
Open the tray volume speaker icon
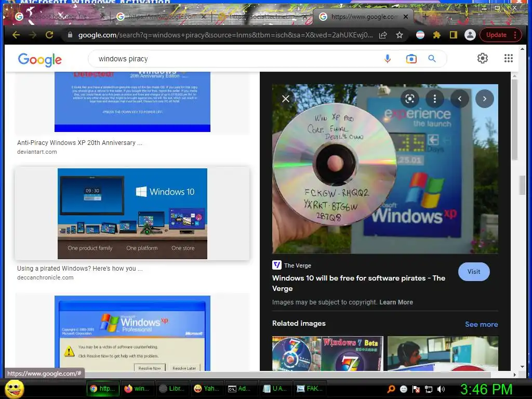click(x=441, y=389)
